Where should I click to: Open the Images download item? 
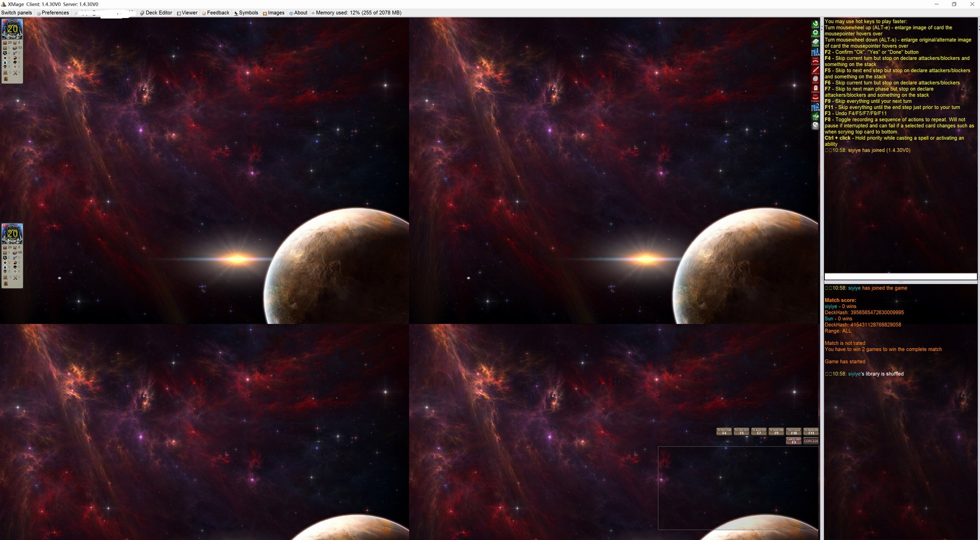[x=274, y=12]
